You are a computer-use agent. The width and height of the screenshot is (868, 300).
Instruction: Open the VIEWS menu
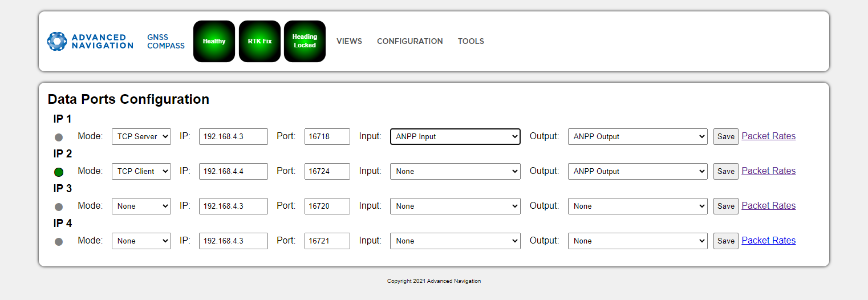(349, 41)
